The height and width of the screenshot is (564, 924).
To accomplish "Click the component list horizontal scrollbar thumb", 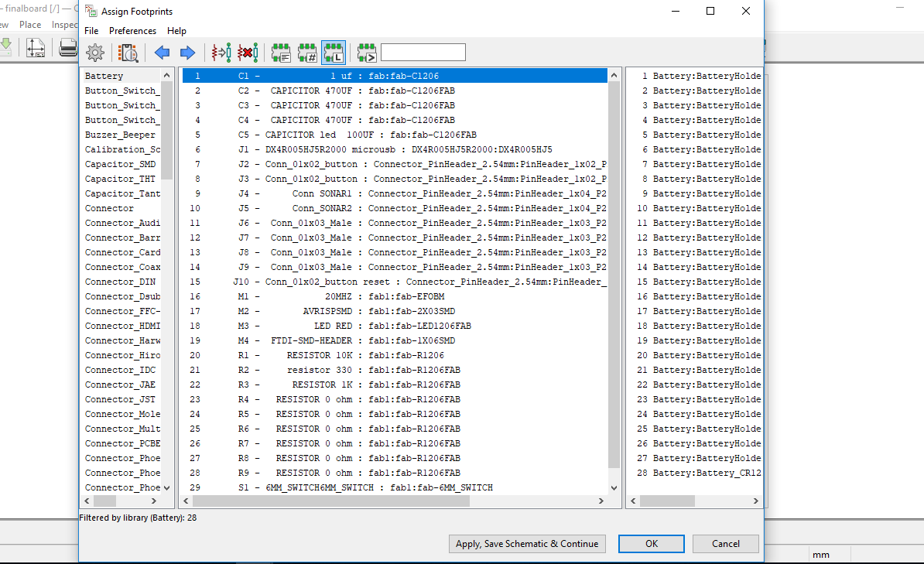I will click(x=331, y=501).
